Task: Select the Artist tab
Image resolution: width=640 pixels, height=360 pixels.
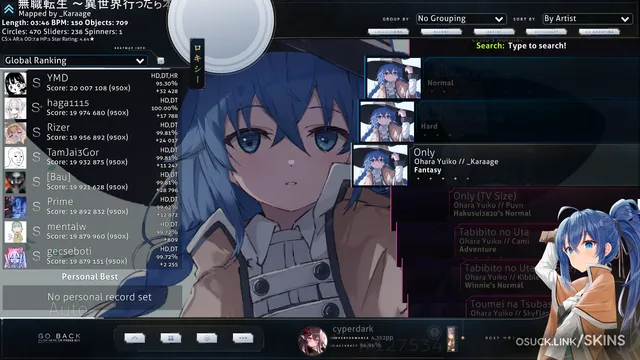Action: [494, 31]
